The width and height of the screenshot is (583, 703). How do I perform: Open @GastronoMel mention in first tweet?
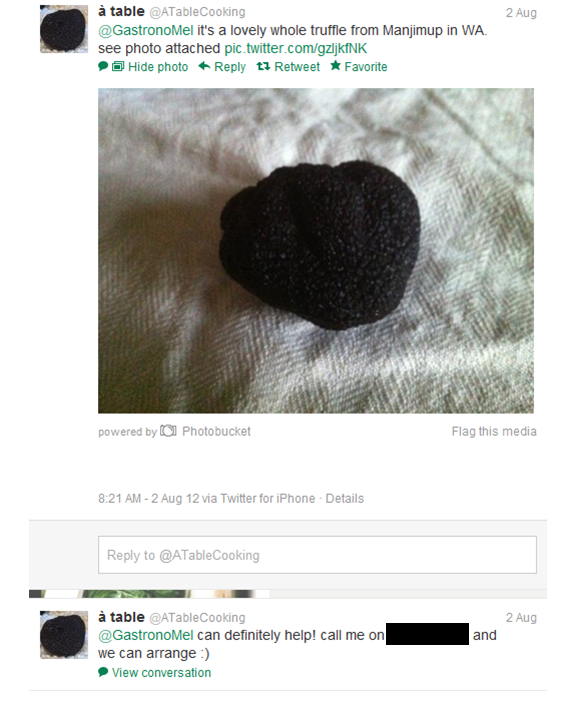[x=146, y=30]
